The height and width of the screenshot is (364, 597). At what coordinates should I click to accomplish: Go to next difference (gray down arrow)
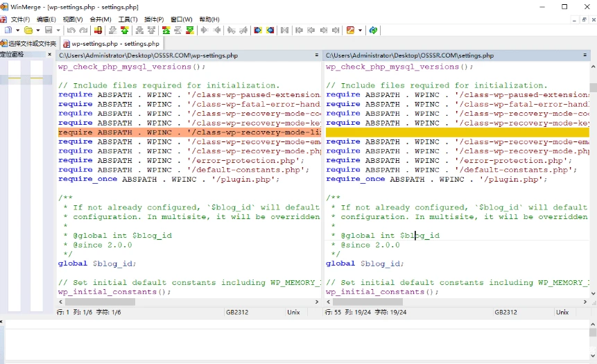[x=113, y=30]
